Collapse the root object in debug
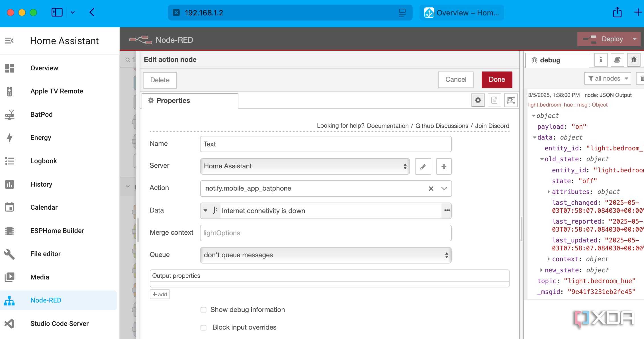Viewport: 644px width, 339px height. (533, 116)
